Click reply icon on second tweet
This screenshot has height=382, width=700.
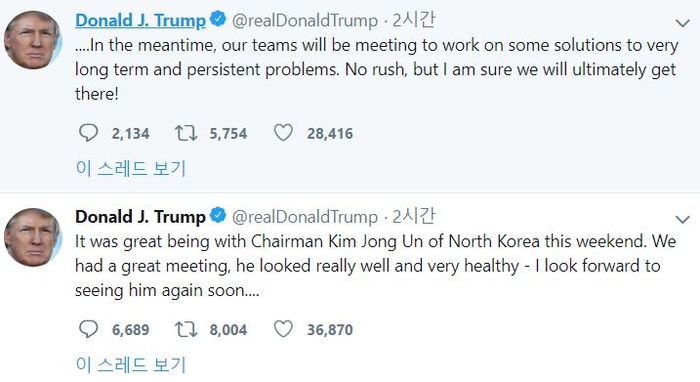88,329
